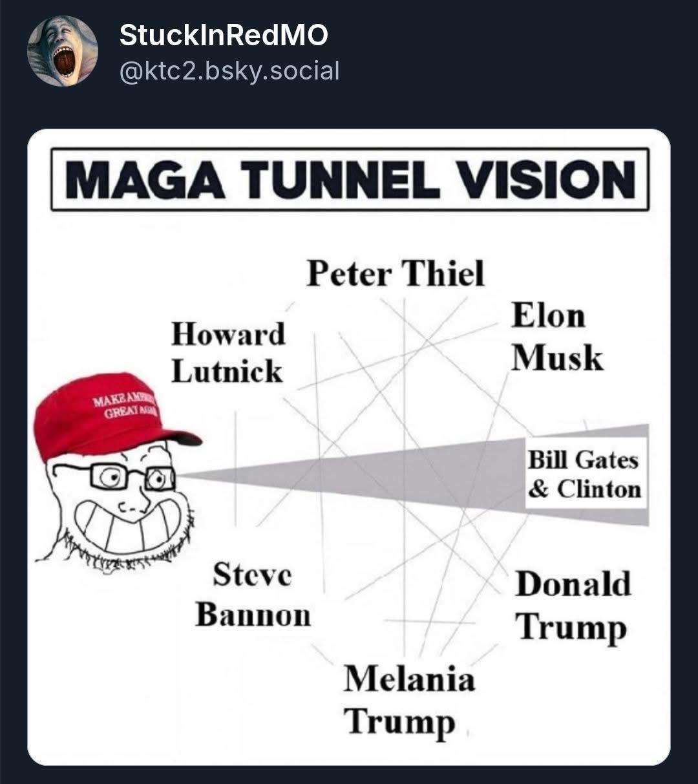Screen dimensions: 698x784
Task: Click the Melania Trump label
Action: tap(408, 699)
